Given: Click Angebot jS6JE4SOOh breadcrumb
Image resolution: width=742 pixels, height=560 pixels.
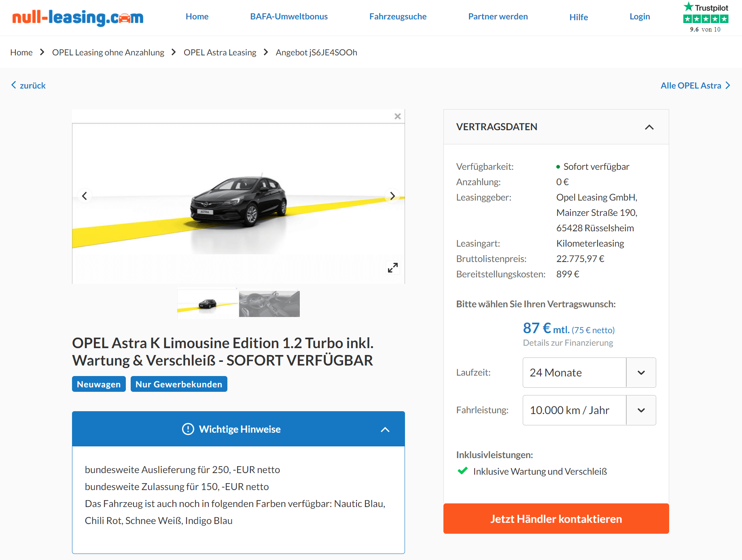Looking at the screenshot, I should [x=316, y=53].
